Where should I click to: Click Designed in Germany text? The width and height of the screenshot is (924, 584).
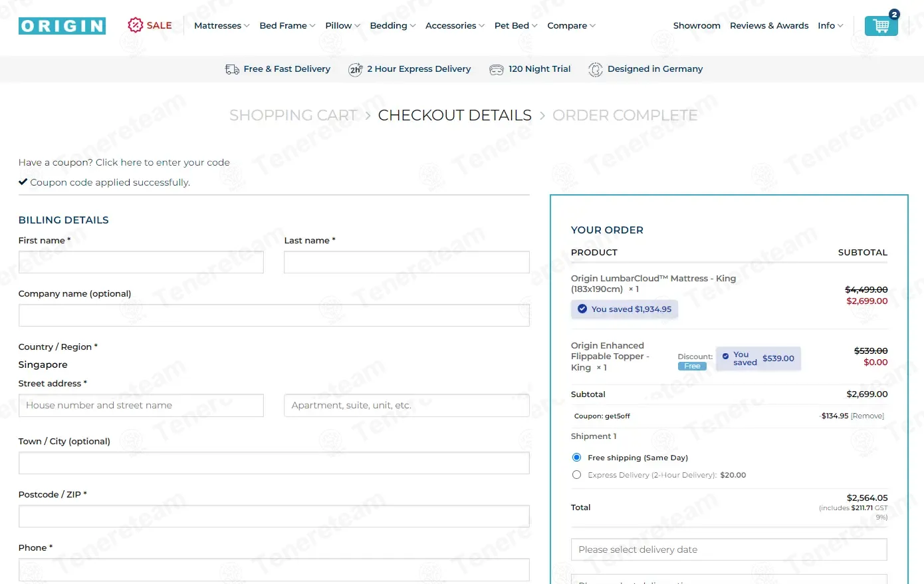pos(655,69)
